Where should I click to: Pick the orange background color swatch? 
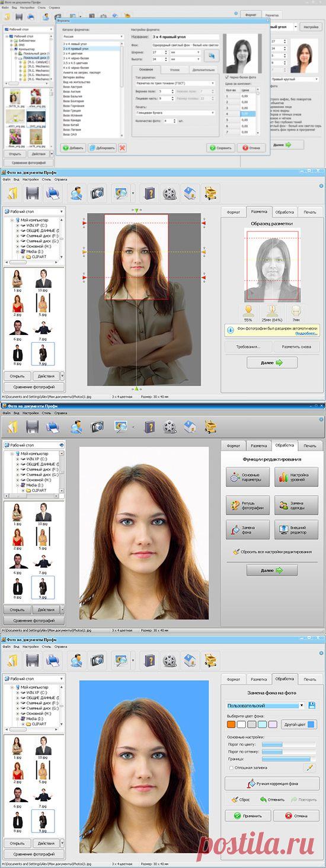(x=232, y=724)
